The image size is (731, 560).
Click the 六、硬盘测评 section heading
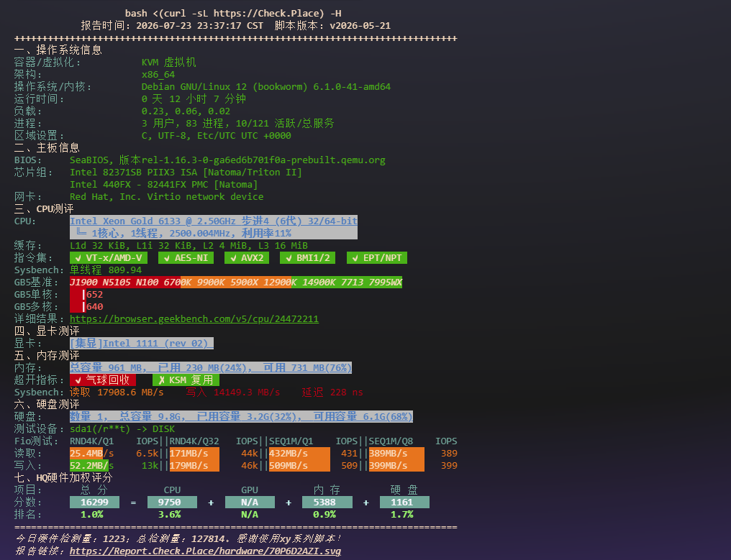click(47, 405)
